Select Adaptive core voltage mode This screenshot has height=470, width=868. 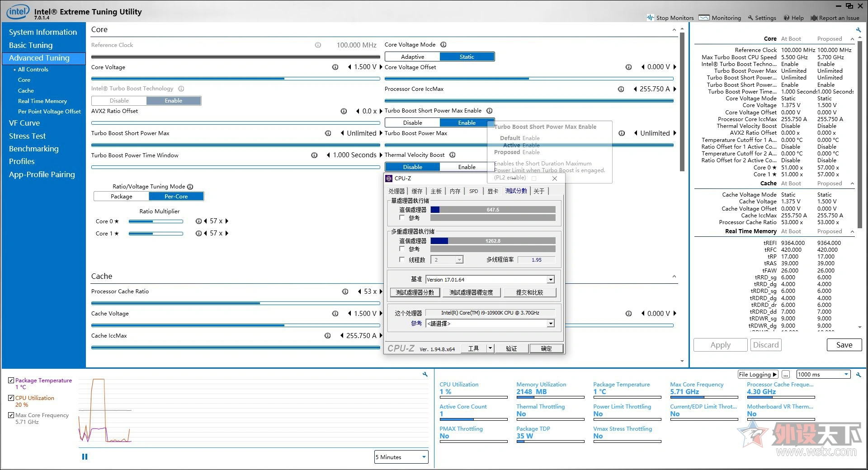pyautogui.click(x=412, y=57)
